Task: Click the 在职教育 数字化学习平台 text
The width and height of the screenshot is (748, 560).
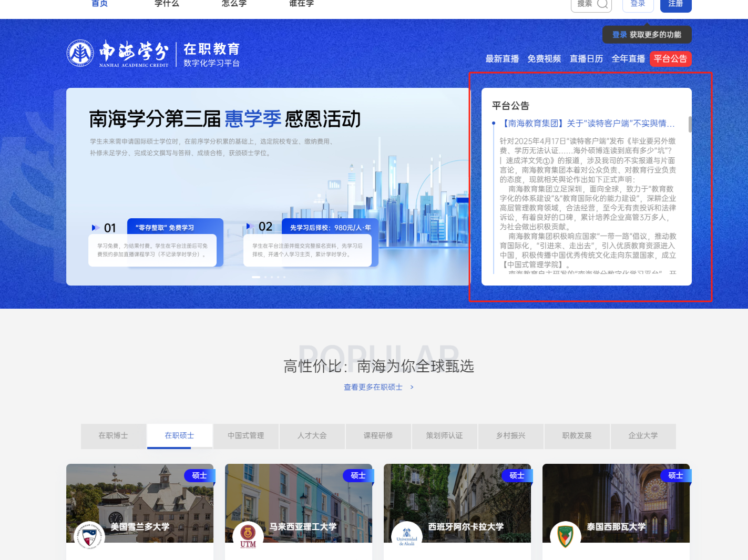Action: [212, 55]
